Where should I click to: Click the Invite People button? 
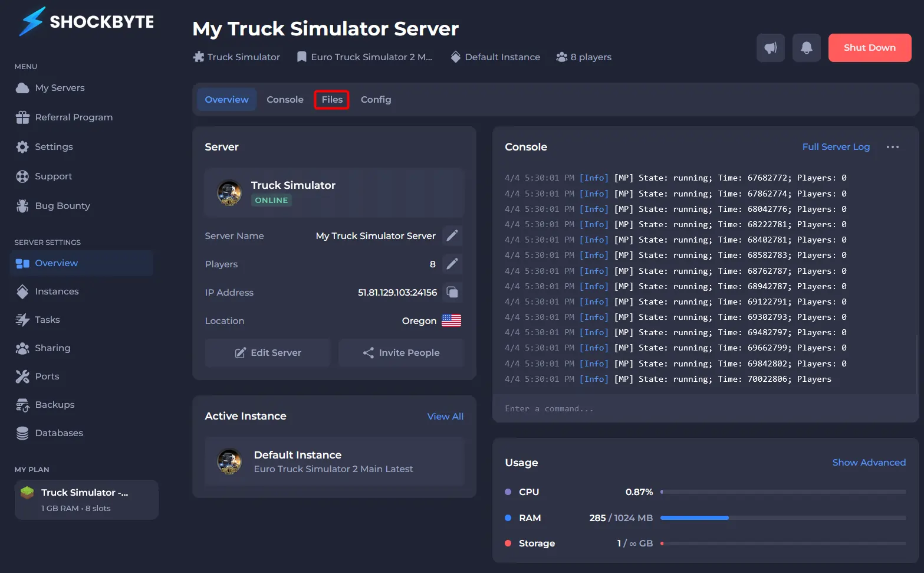coord(401,353)
